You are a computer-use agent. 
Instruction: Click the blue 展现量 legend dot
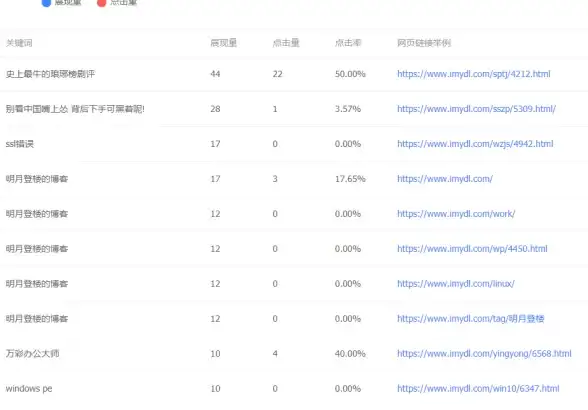point(46,3)
